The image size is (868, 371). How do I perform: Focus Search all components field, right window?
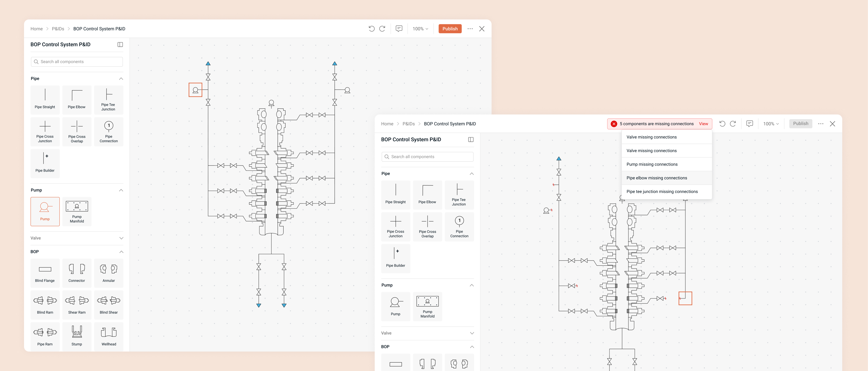click(427, 157)
